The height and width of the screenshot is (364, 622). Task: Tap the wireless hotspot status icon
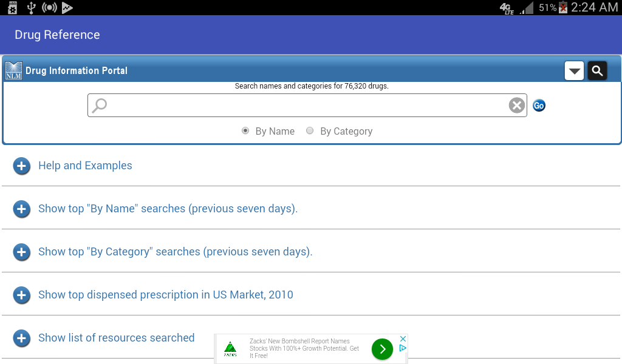(x=49, y=7)
